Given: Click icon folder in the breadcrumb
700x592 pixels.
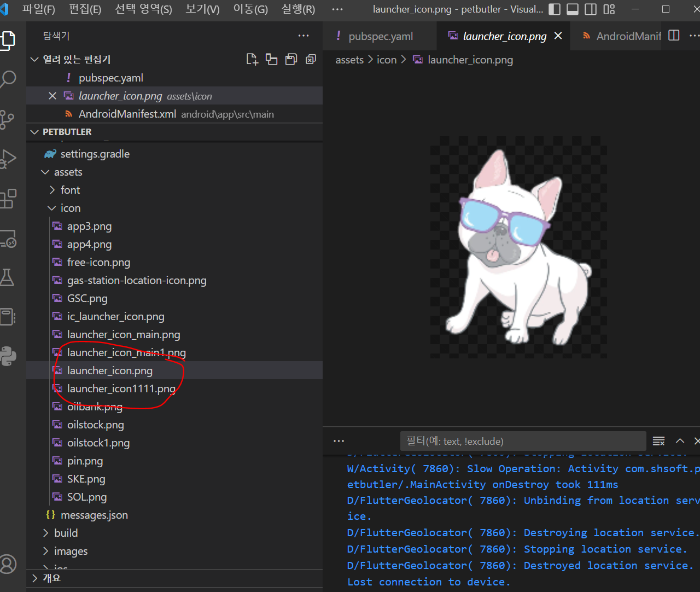Looking at the screenshot, I should (387, 60).
